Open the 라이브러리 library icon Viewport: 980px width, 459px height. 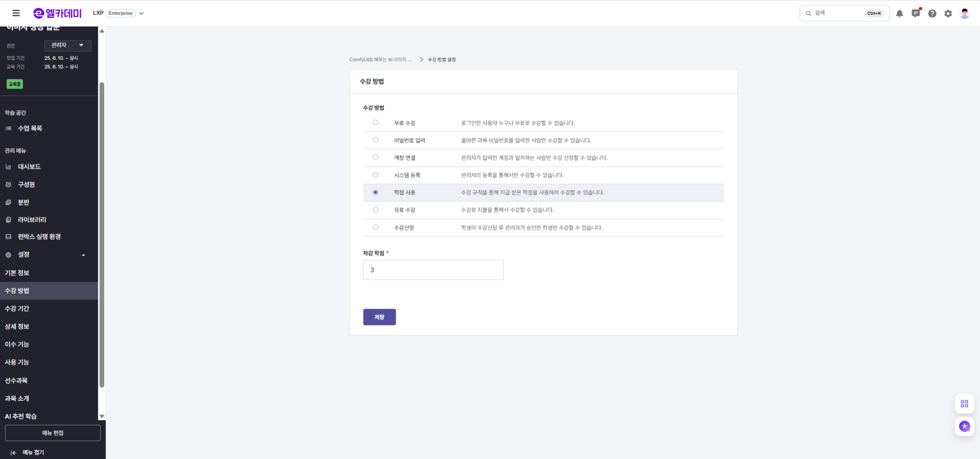(9, 219)
